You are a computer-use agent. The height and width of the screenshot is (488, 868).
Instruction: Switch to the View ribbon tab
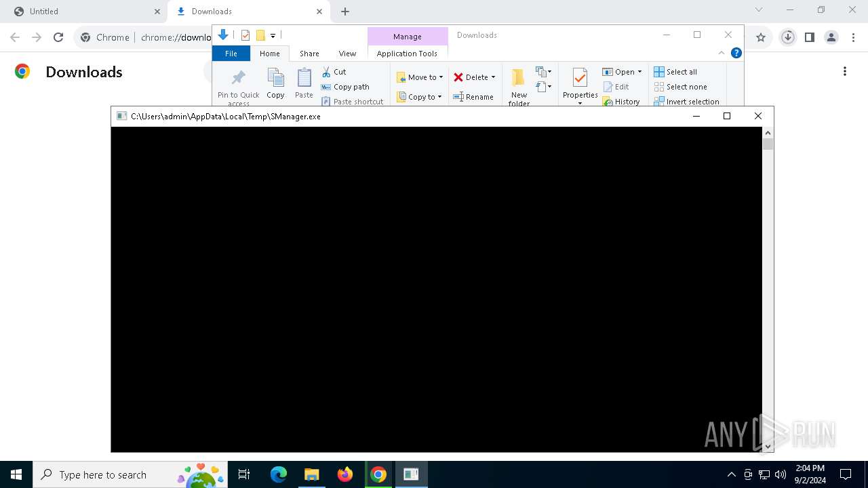(347, 54)
